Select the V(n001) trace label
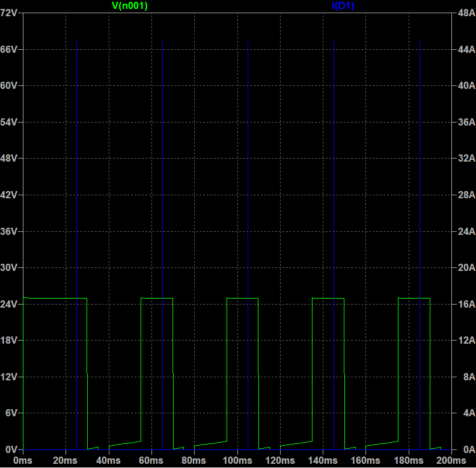Viewport: 476px width, 468px height. [x=130, y=5]
